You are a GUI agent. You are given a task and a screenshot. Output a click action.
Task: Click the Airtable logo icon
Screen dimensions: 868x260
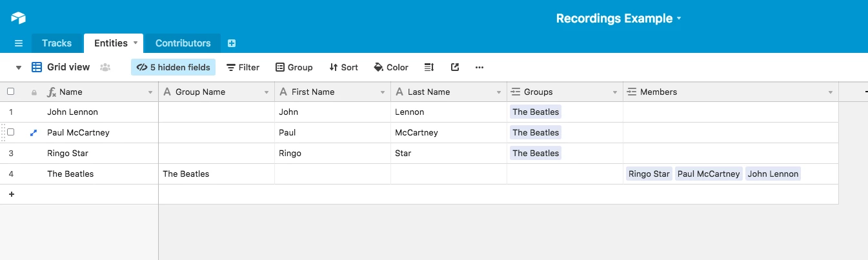[x=18, y=18]
